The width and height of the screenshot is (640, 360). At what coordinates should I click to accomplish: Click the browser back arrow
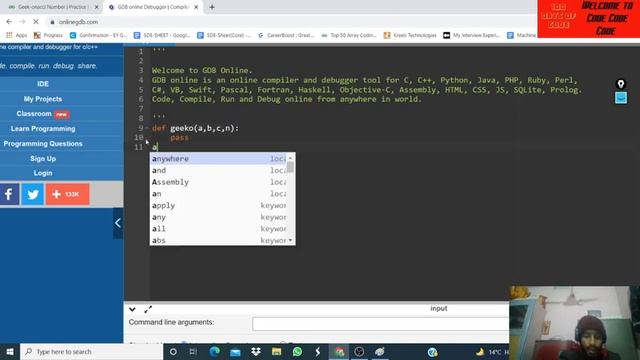(9, 22)
